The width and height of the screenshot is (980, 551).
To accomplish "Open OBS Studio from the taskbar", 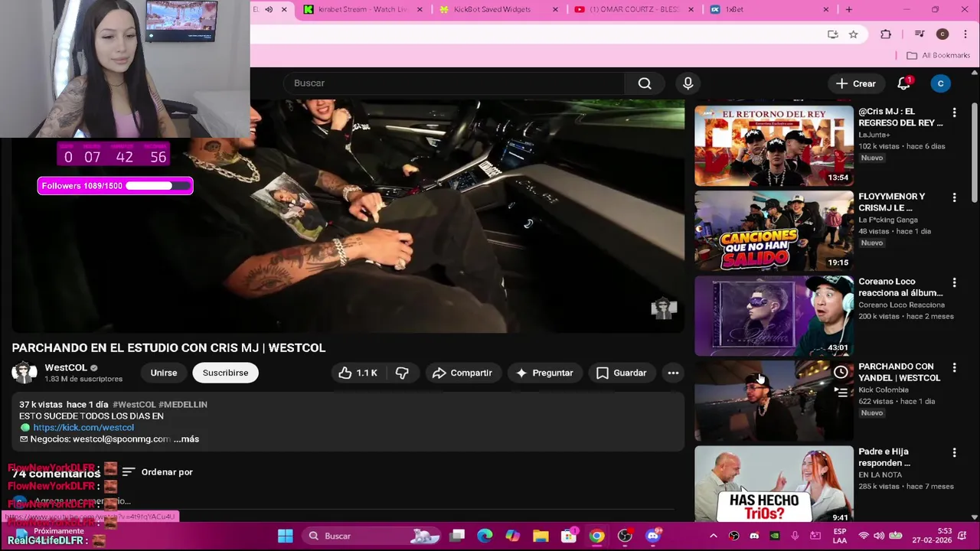I will (x=625, y=536).
